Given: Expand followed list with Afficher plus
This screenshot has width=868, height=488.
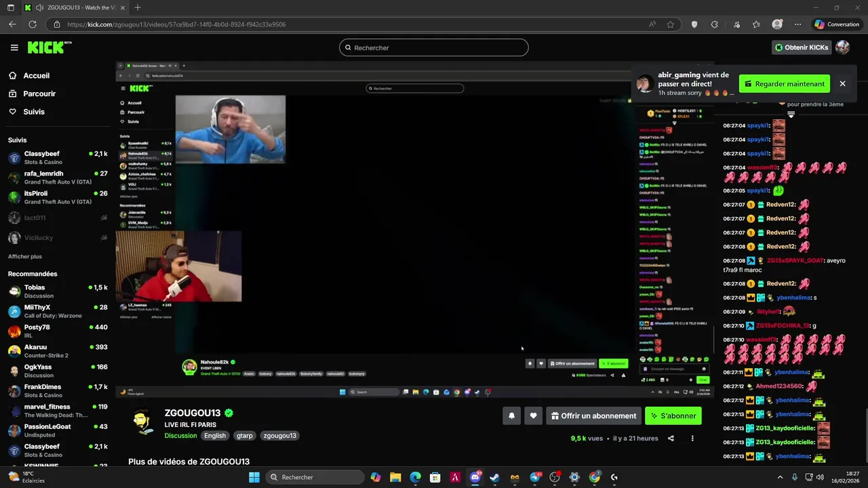Looking at the screenshot, I should [x=25, y=257].
